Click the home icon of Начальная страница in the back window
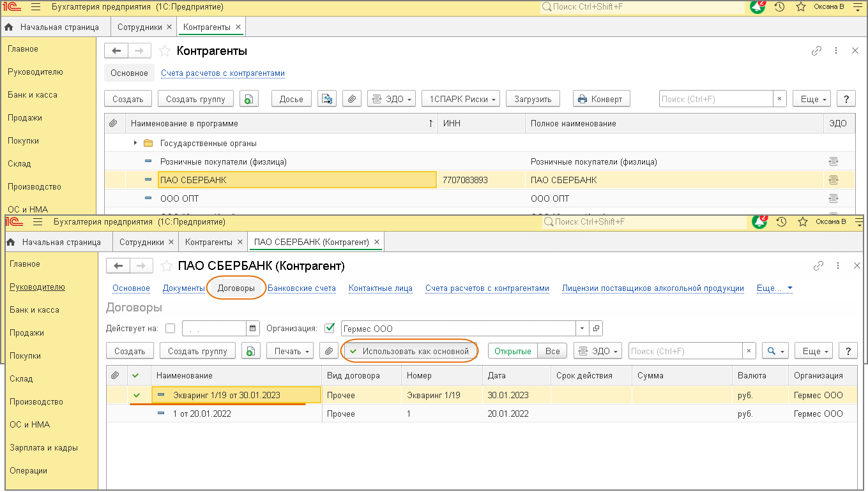 pyautogui.click(x=9, y=27)
